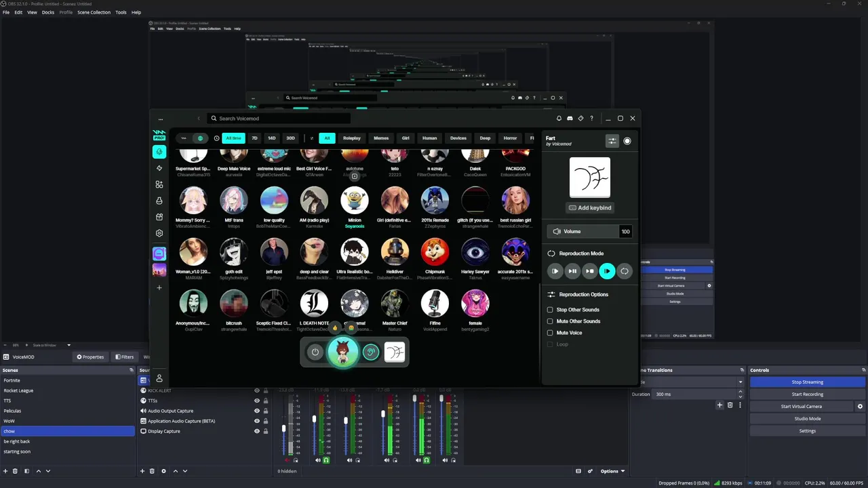Increase the transition Duration stepper
The width and height of the screenshot is (868, 488).
coord(740,392)
